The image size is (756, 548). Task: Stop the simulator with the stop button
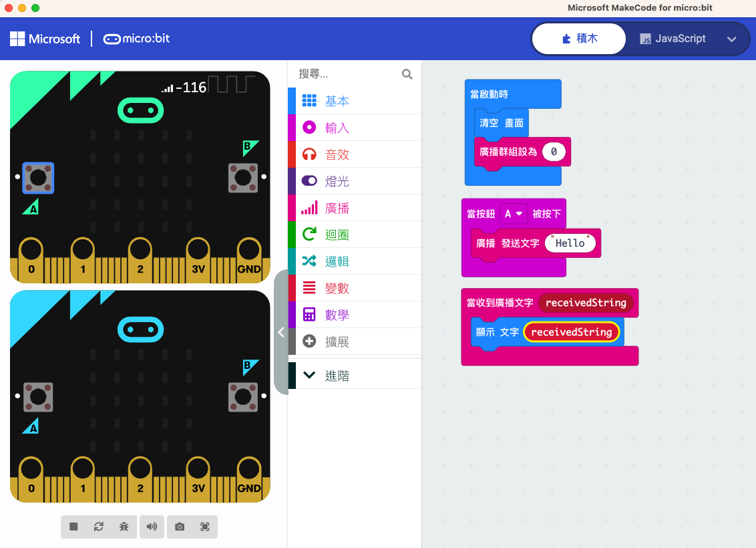pos(73,527)
